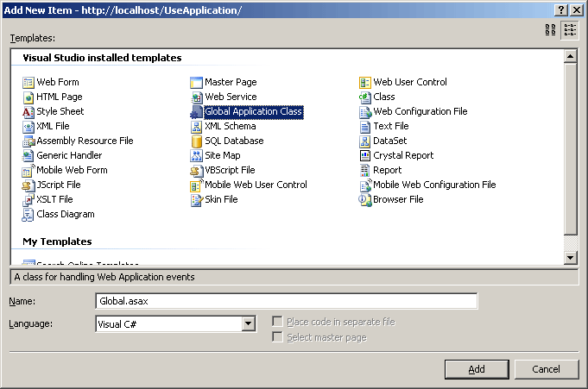Switch to large icons view

[551, 30]
